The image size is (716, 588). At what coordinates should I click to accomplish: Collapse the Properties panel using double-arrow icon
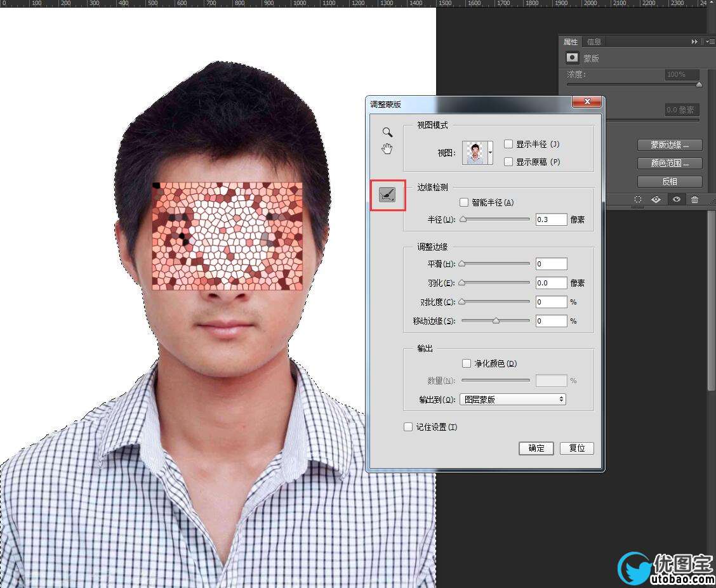pyautogui.click(x=694, y=41)
